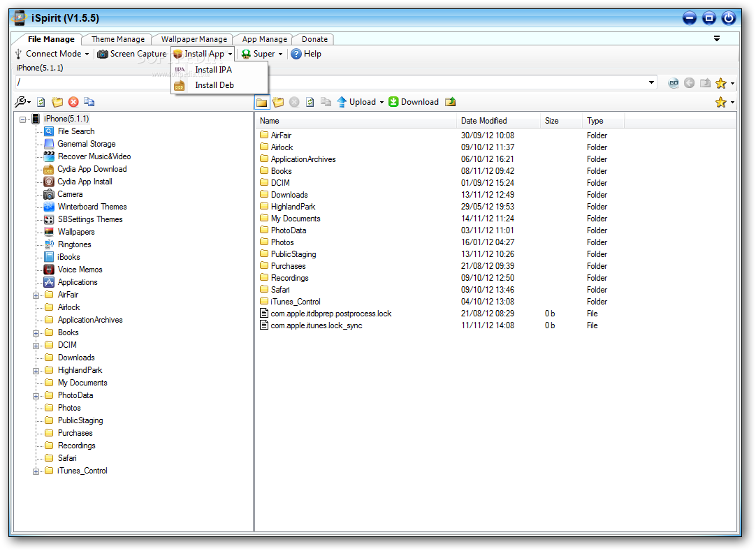This screenshot has height=551, width=756.
Task: Click the up-folder icon beside the path bar
Action: point(706,83)
